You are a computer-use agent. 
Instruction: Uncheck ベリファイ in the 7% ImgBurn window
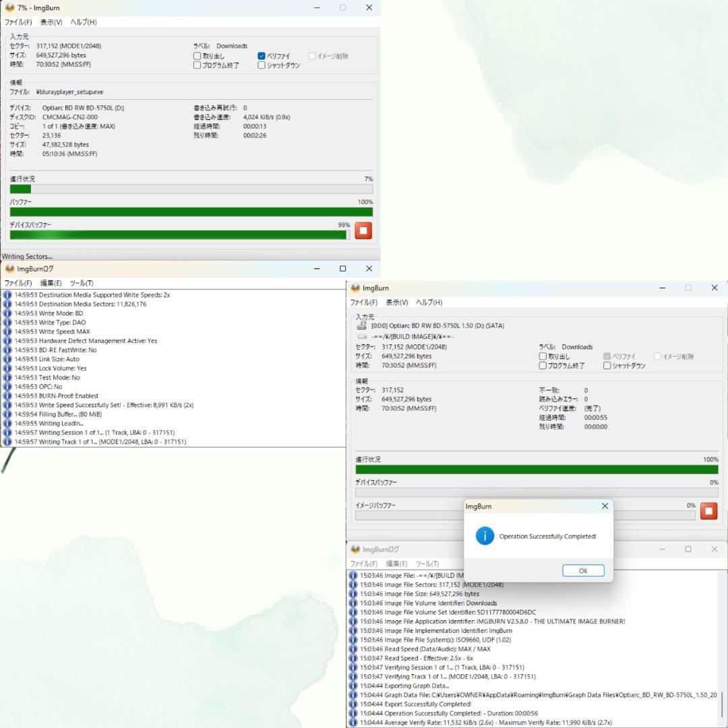click(262, 56)
